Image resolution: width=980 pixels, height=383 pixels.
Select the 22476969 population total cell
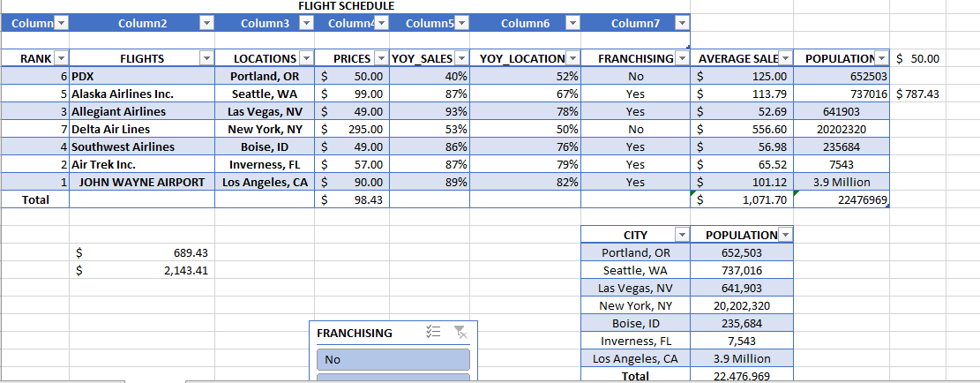tap(842, 200)
